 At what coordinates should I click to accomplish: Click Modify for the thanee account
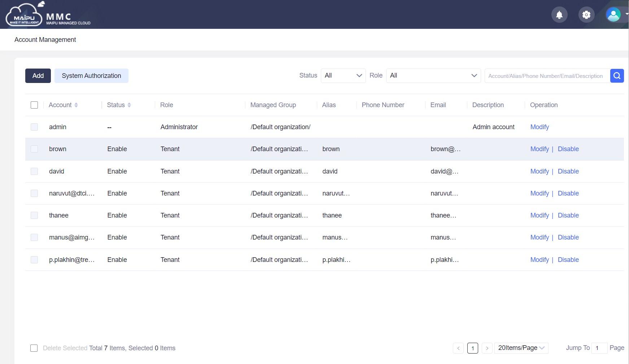(x=540, y=215)
